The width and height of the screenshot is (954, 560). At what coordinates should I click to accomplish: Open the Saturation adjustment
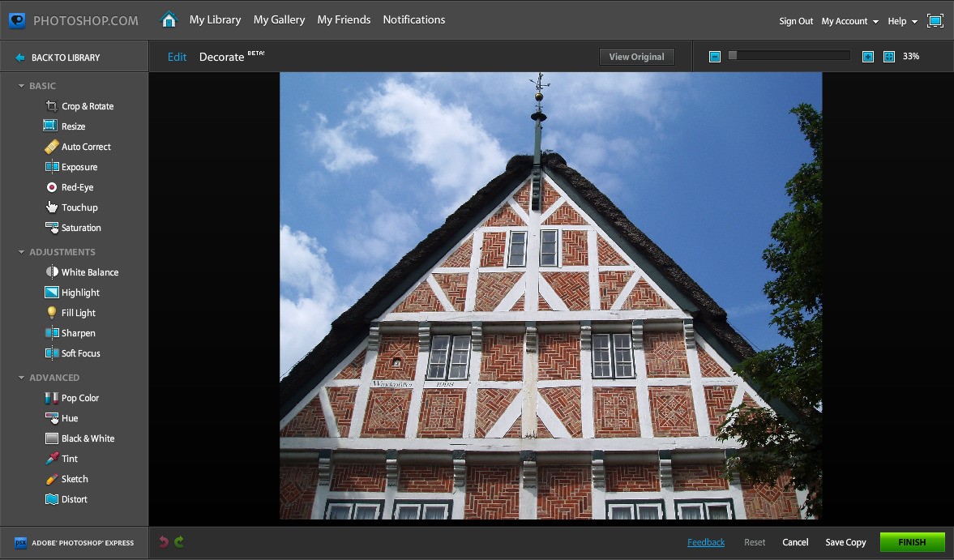point(83,228)
